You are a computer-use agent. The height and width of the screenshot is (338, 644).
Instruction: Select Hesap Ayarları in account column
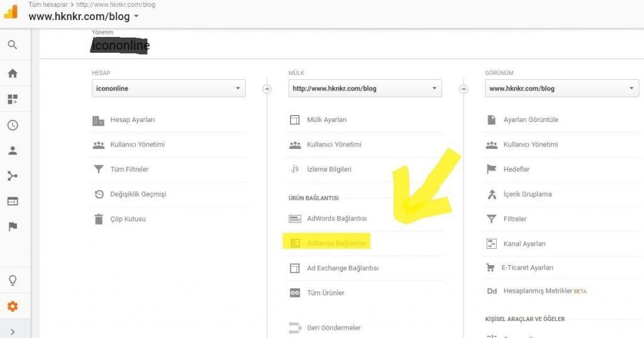pyautogui.click(x=132, y=120)
